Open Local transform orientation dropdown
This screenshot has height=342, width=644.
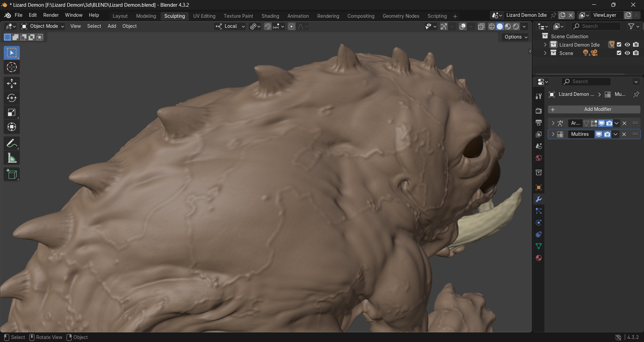[230, 26]
